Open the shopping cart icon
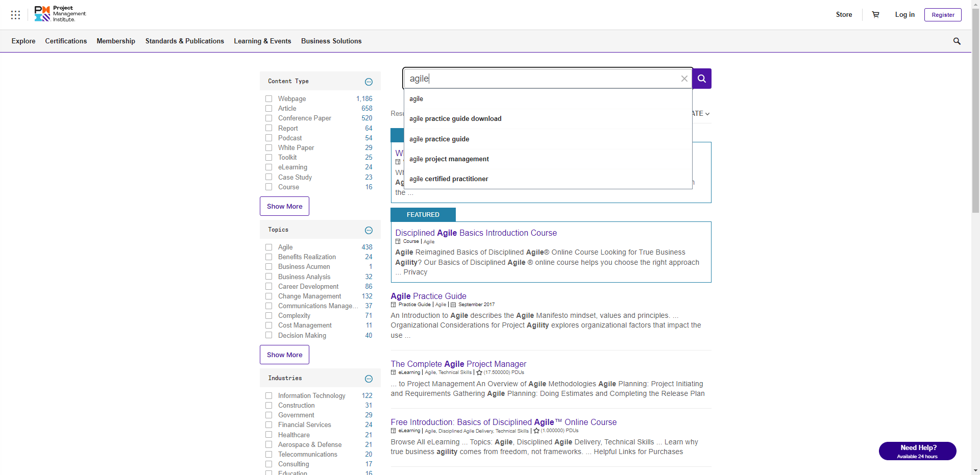980x475 pixels. coord(875,15)
